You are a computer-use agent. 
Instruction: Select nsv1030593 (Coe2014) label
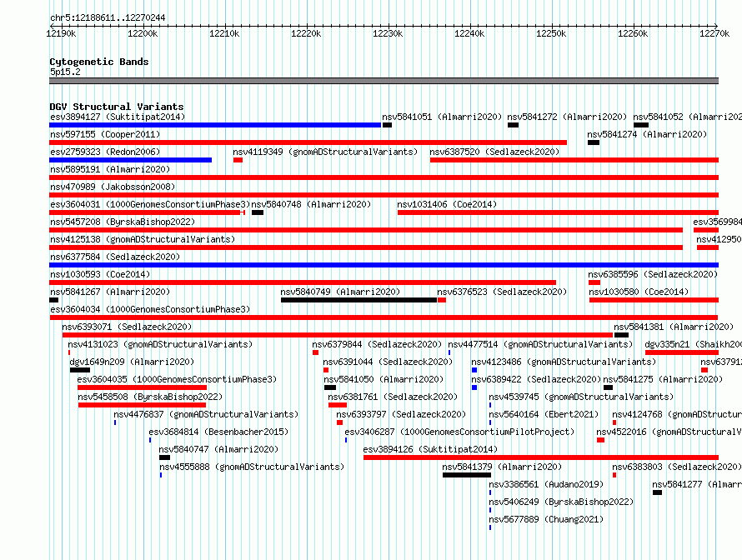point(100,274)
